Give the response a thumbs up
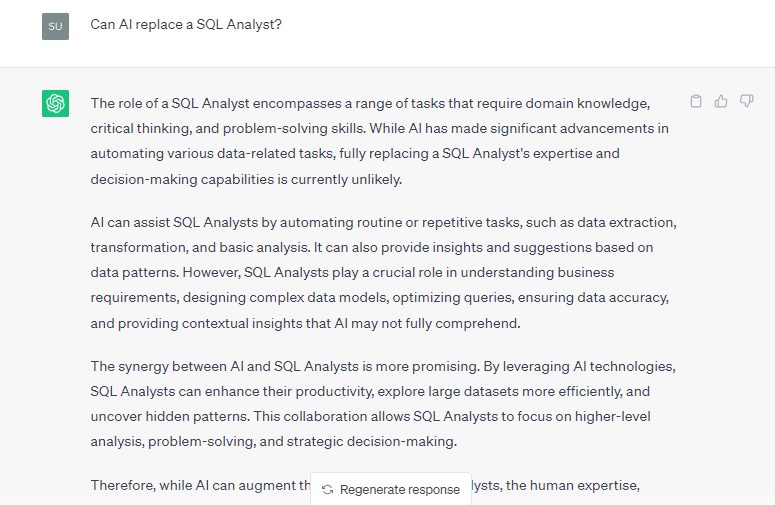 (721, 101)
